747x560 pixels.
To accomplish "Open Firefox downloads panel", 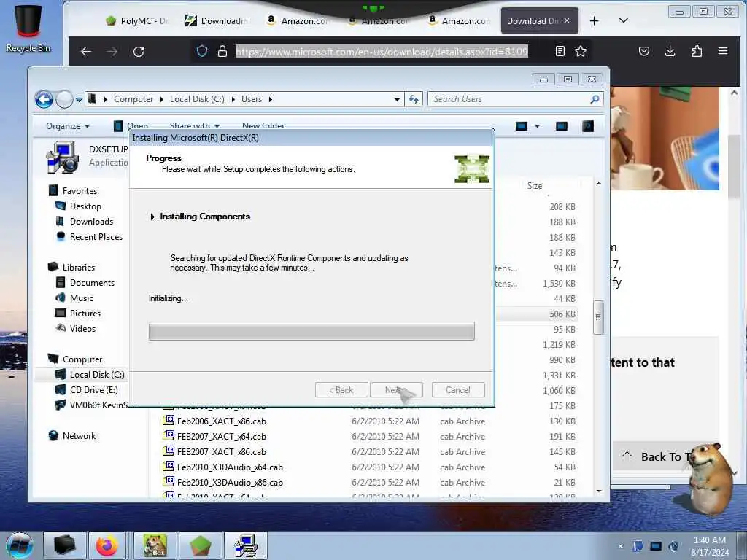I will click(x=670, y=51).
